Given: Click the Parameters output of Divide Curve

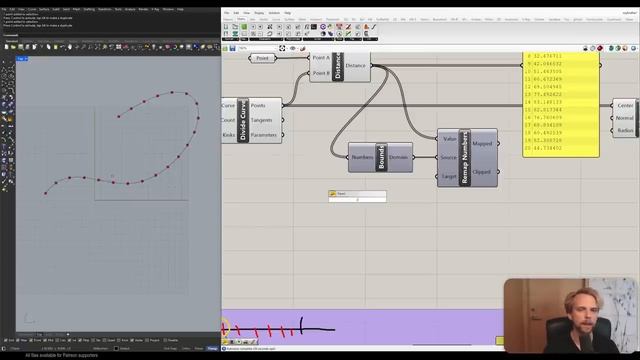Looking at the screenshot, I should coord(263,135).
